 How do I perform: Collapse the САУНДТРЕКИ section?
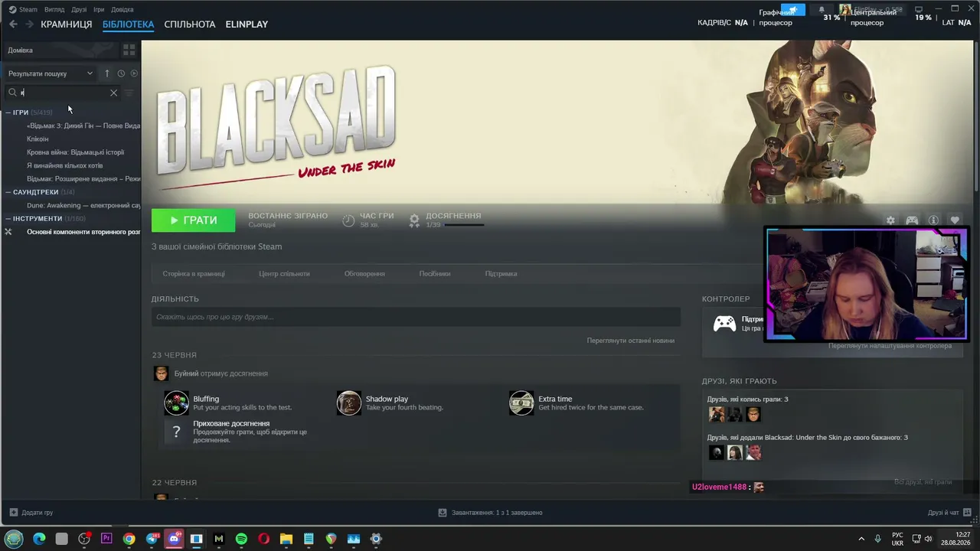click(x=8, y=192)
